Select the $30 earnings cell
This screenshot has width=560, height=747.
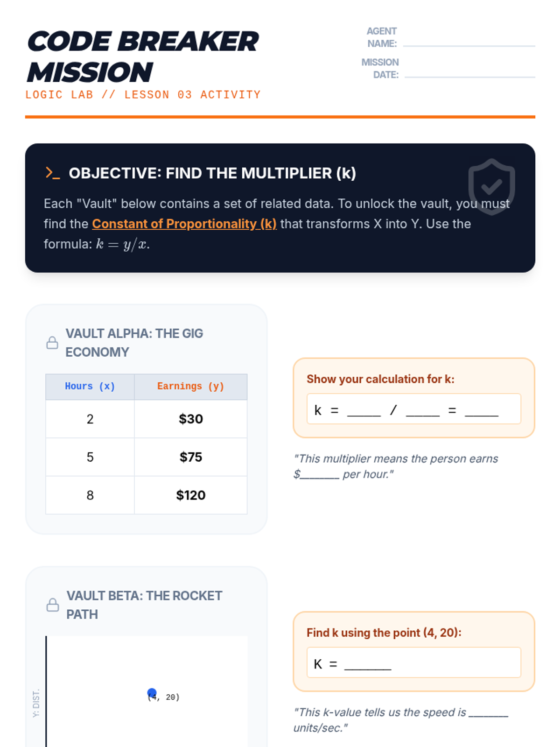click(190, 419)
